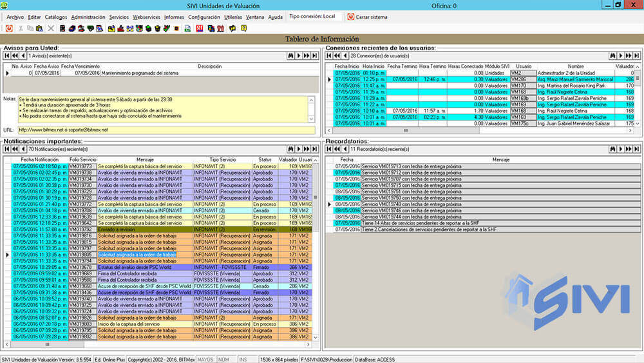This screenshot has height=363, width=644.
Task: Open the Informes menu
Action: (174, 17)
